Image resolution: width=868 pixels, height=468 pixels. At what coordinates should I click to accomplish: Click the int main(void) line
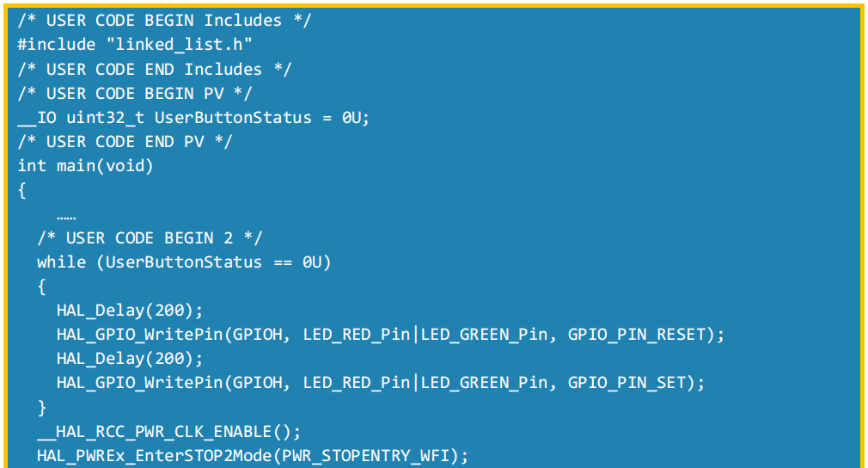coord(85,165)
